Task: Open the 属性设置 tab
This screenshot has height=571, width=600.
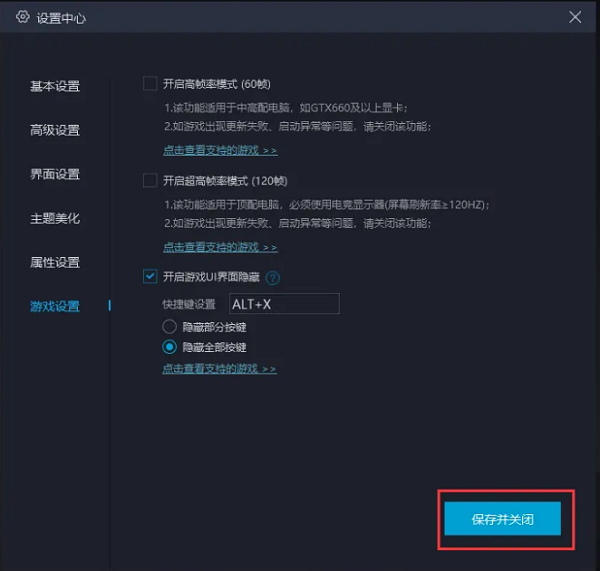Action: pyautogui.click(x=55, y=262)
